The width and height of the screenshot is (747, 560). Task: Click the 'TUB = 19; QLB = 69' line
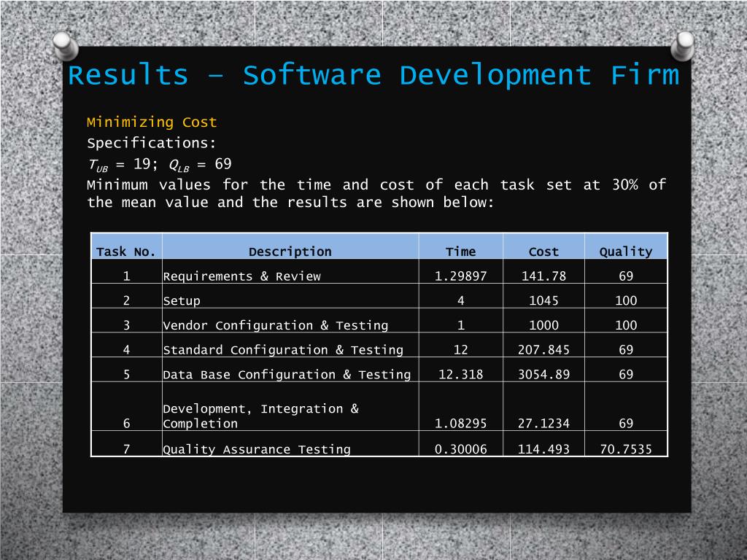(x=160, y=164)
